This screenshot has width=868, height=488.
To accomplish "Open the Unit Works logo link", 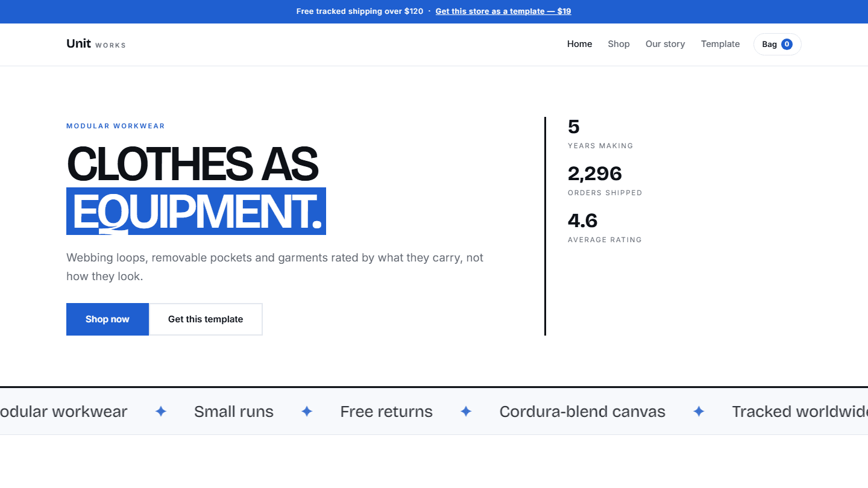I will 96,44.
